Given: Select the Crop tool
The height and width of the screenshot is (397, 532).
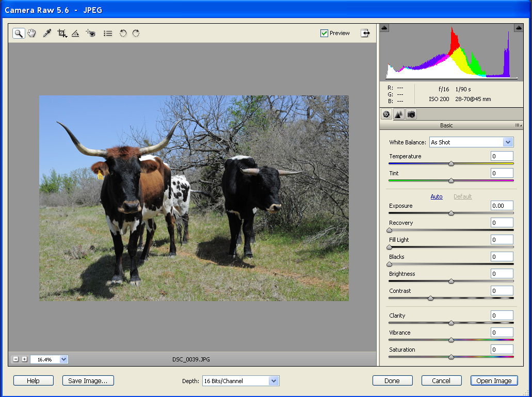Looking at the screenshot, I should (62, 33).
